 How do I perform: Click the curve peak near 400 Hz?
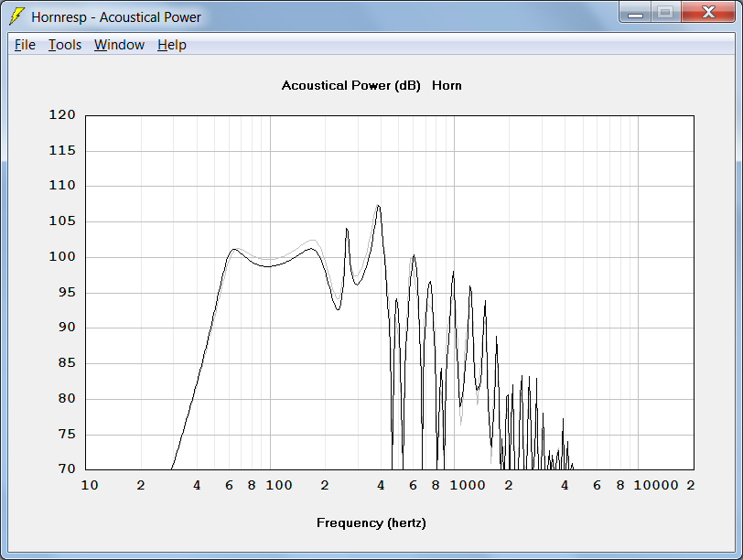pos(378,206)
